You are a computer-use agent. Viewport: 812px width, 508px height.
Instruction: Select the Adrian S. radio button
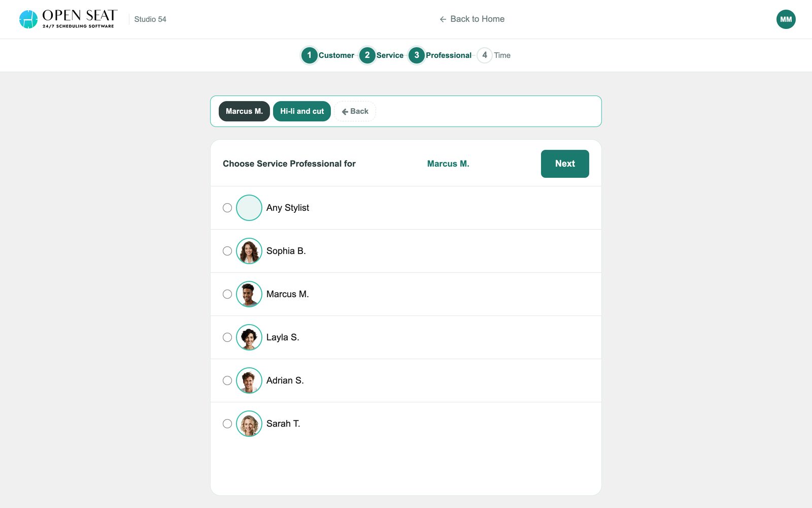click(227, 380)
